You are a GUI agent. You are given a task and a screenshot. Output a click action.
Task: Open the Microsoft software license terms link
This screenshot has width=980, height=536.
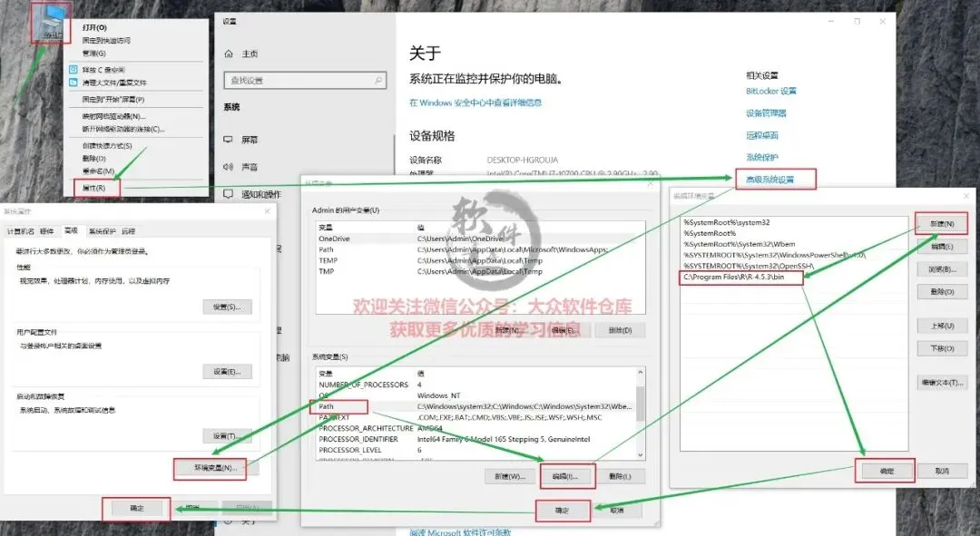coord(460,532)
